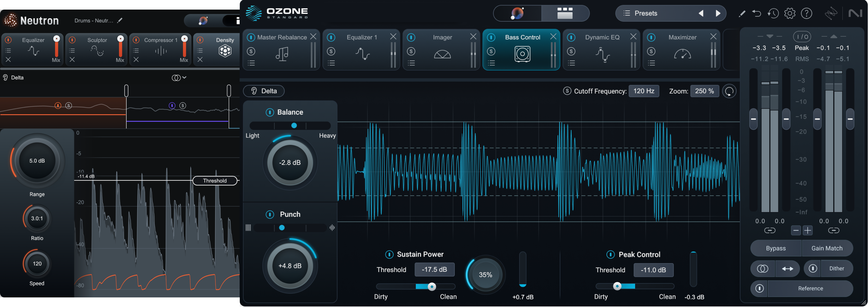This screenshot has height=307, width=868.
Task: Click the I/O meter button
Action: tap(802, 36)
